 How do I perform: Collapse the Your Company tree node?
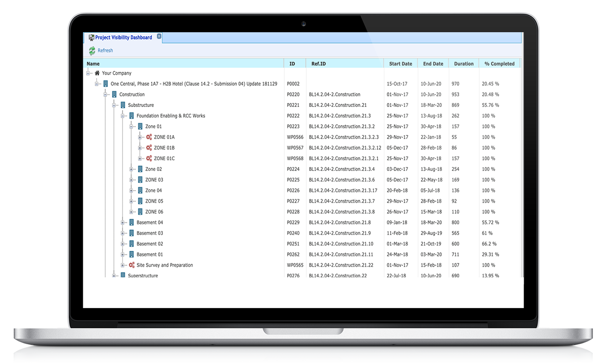click(x=88, y=73)
